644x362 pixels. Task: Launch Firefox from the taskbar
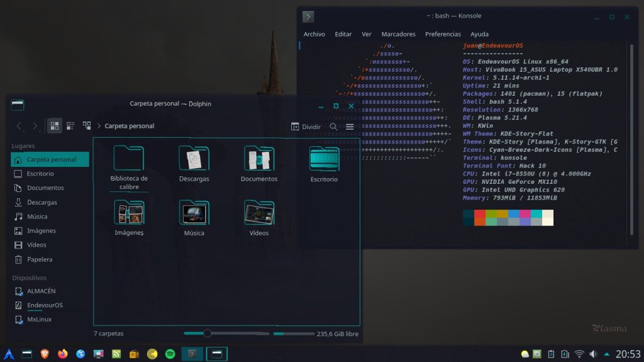(x=62, y=354)
